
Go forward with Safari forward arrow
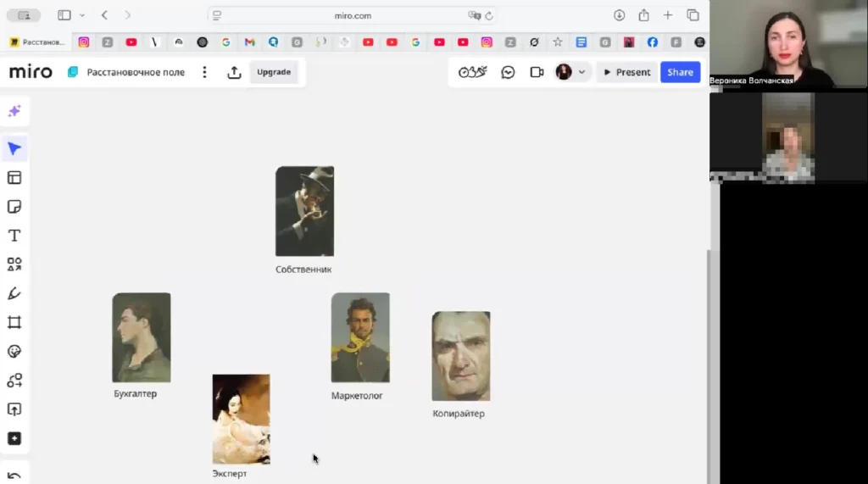tap(128, 15)
